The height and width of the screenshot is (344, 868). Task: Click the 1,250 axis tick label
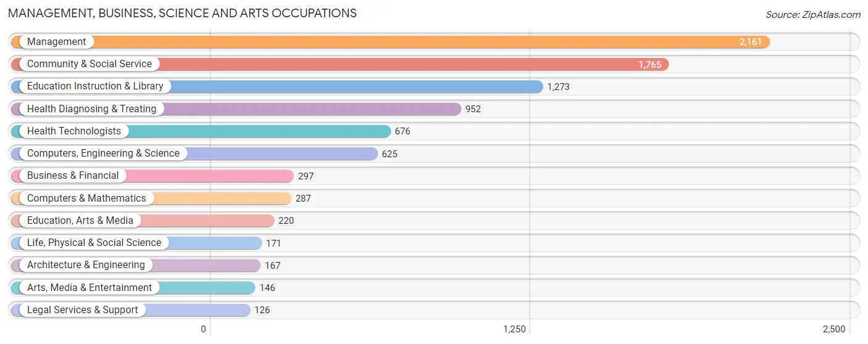tap(514, 329)
